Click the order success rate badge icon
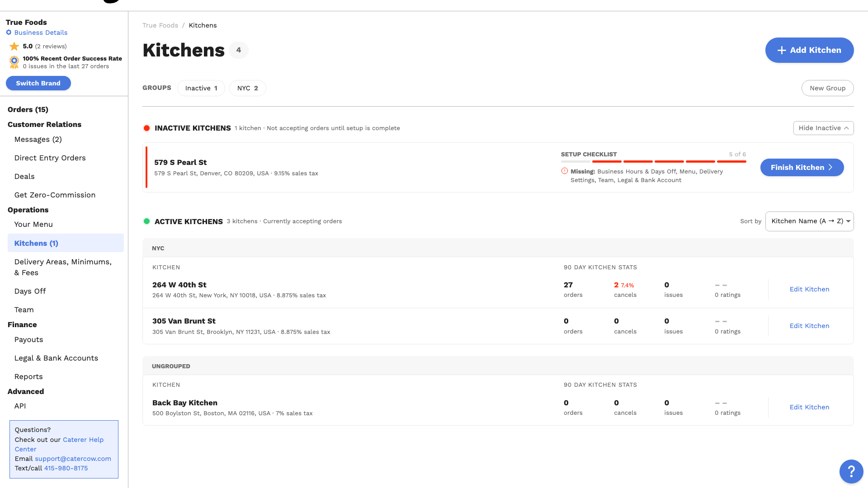The width and height of the screenshot is (868, 488). 14,62
